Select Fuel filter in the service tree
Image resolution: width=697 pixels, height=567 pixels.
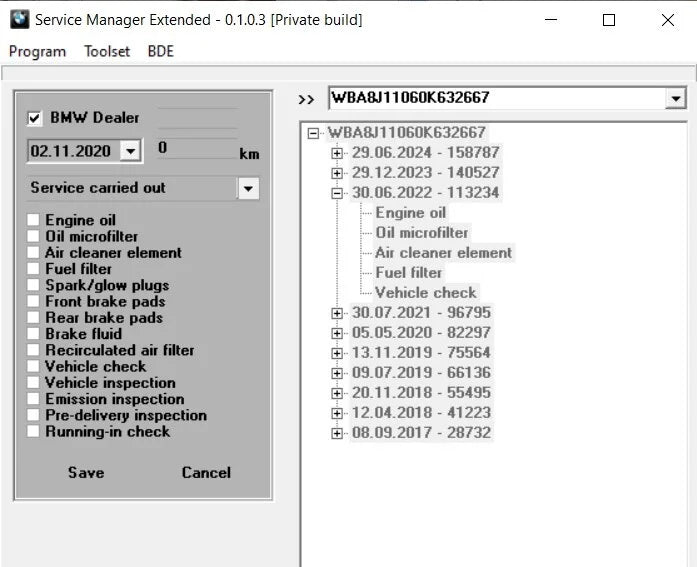(409, 273)
